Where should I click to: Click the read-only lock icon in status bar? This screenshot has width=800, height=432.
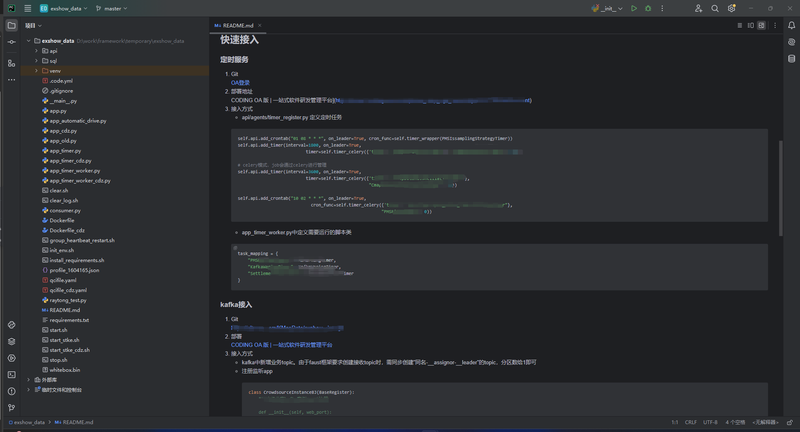point(790,422)
